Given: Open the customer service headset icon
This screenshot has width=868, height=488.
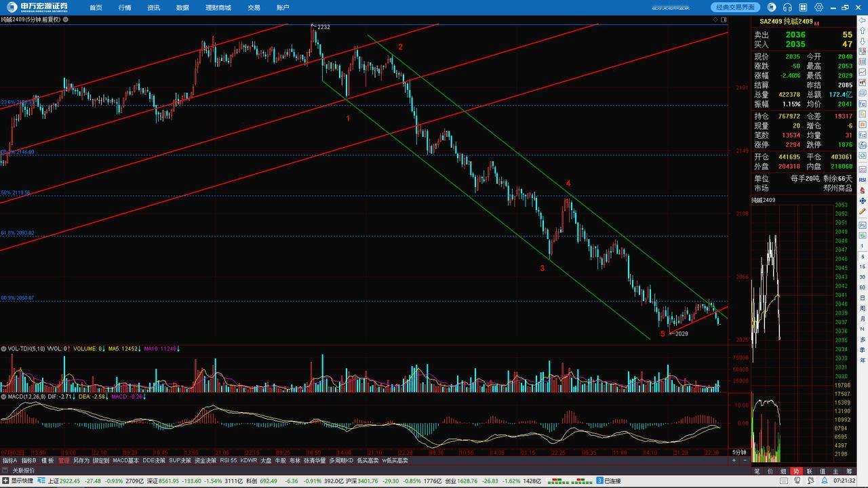Looking at the screenshot, I should [787, 7].
